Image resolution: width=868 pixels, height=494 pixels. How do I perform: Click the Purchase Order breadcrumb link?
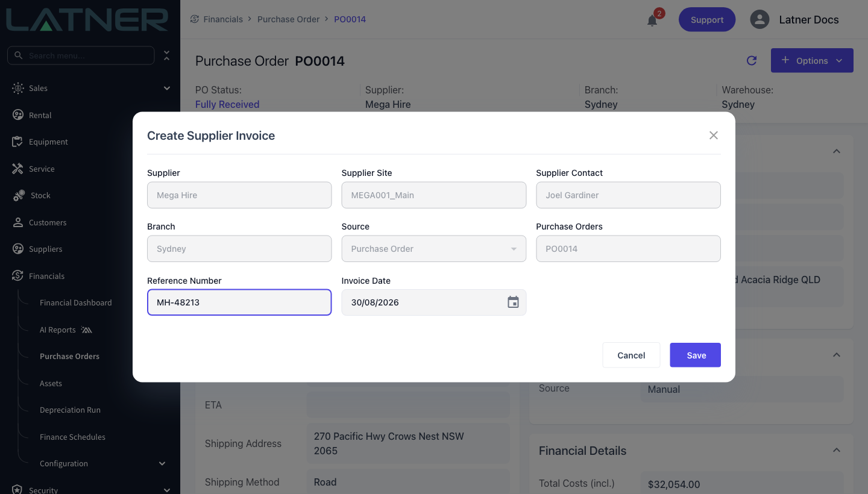(x=288, y=19)
